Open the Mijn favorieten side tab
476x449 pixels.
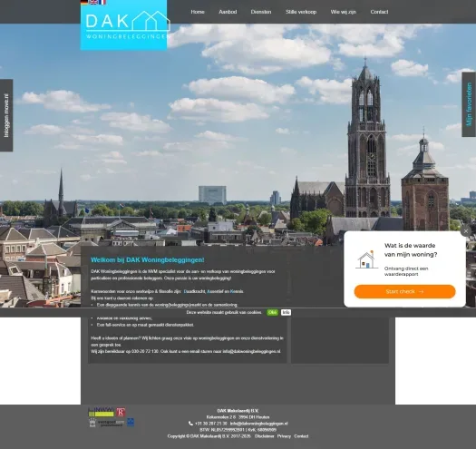click(469, 104)
